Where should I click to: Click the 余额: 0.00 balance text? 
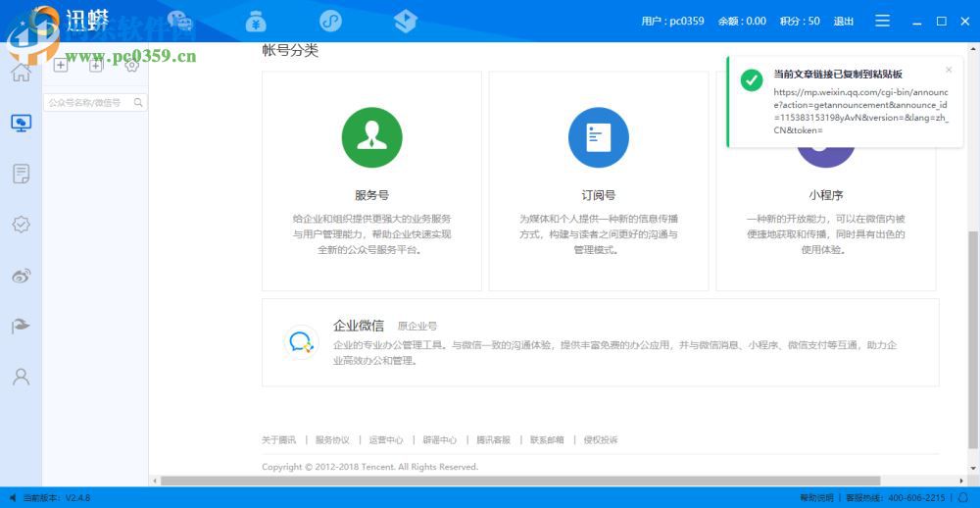pos(743,22)
